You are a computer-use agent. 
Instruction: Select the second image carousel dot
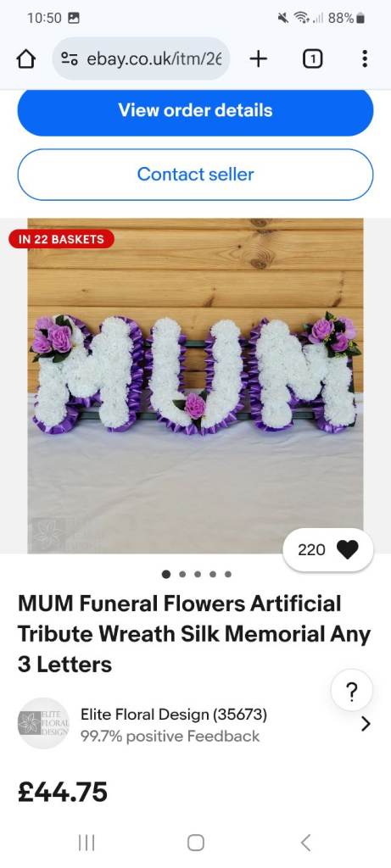182,575
